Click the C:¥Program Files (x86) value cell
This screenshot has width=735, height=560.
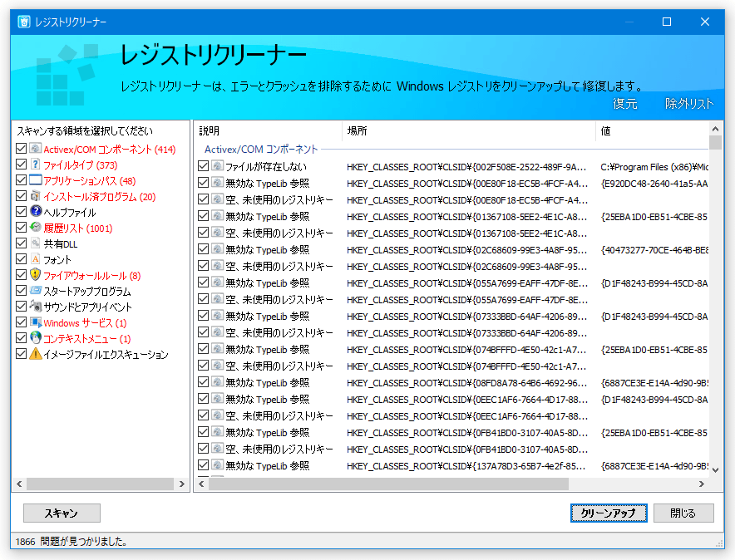[654, 167]
